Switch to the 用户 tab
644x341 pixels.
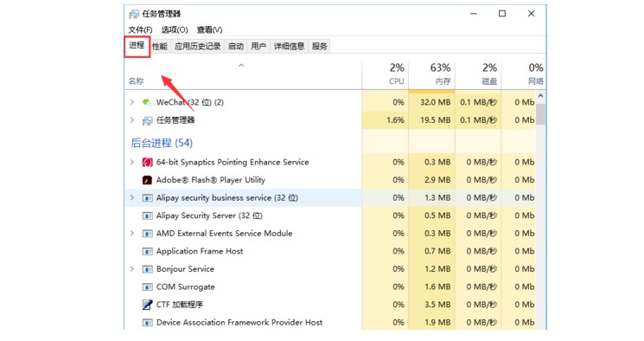258,47
